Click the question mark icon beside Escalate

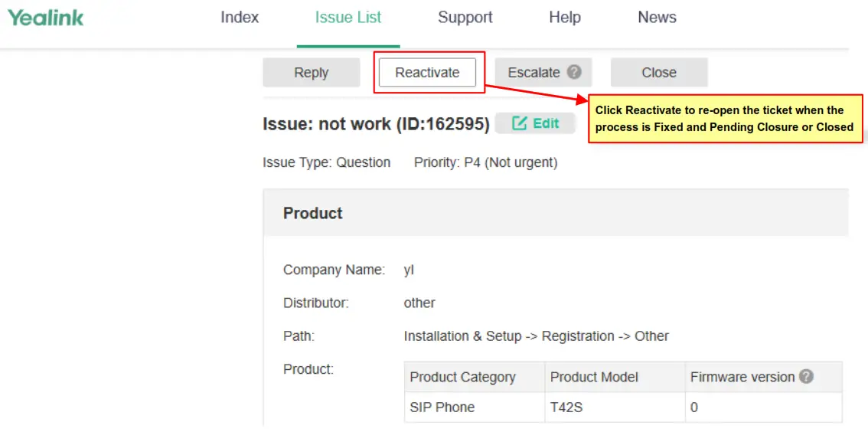point(574,72)
